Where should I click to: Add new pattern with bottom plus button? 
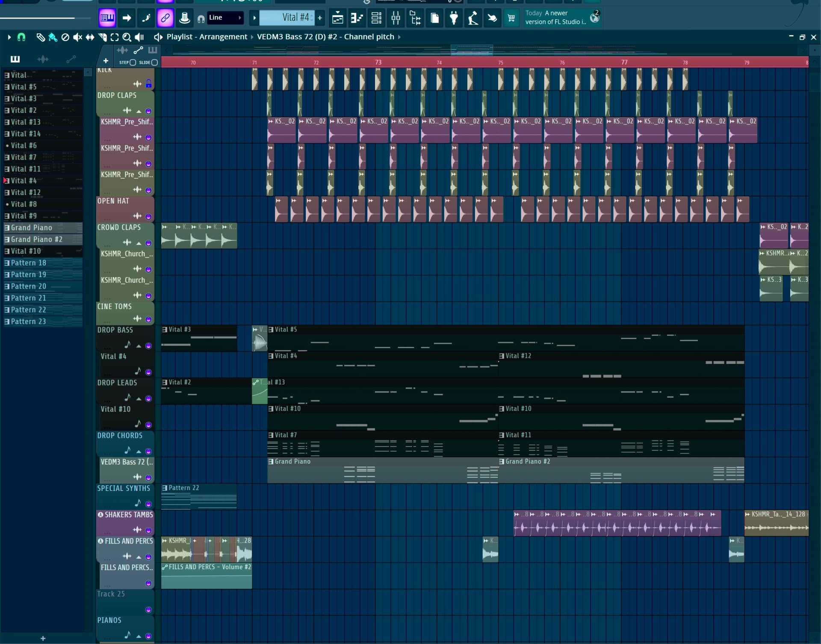(43, 638)
